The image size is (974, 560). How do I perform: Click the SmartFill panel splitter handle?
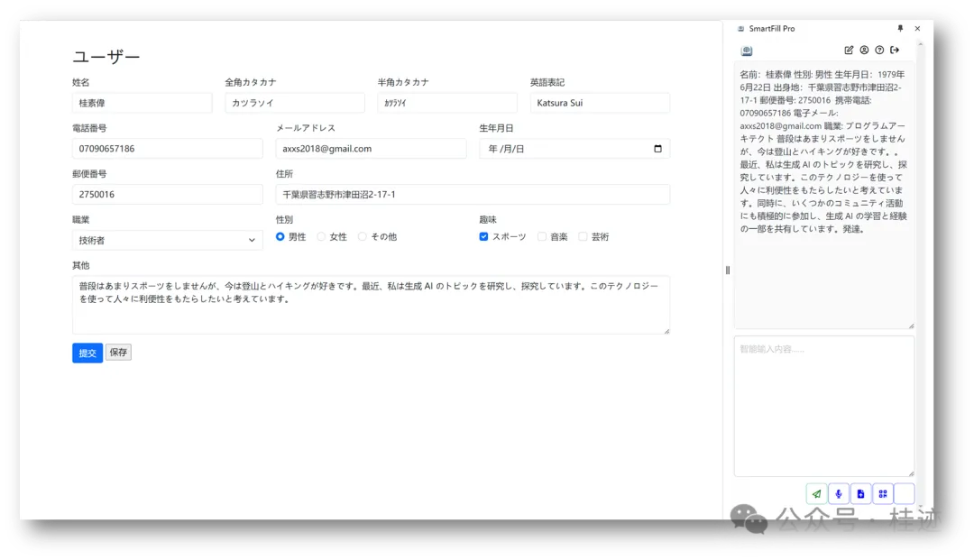tap(728, 270)
